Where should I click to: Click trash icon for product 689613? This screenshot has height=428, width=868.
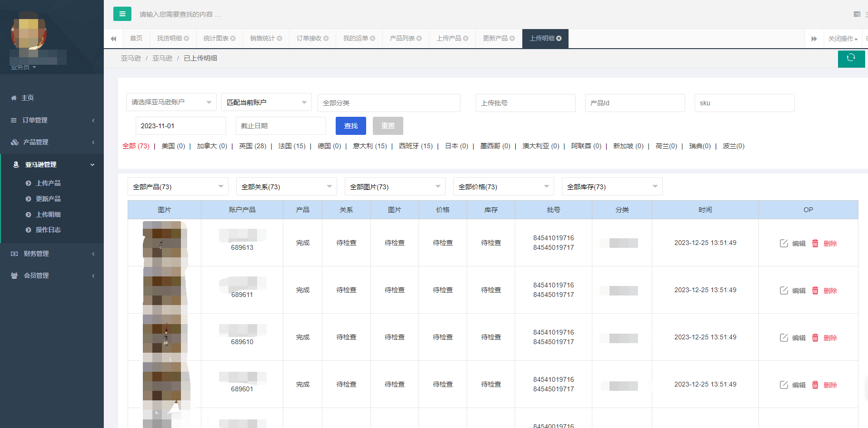tap(815, 243)
